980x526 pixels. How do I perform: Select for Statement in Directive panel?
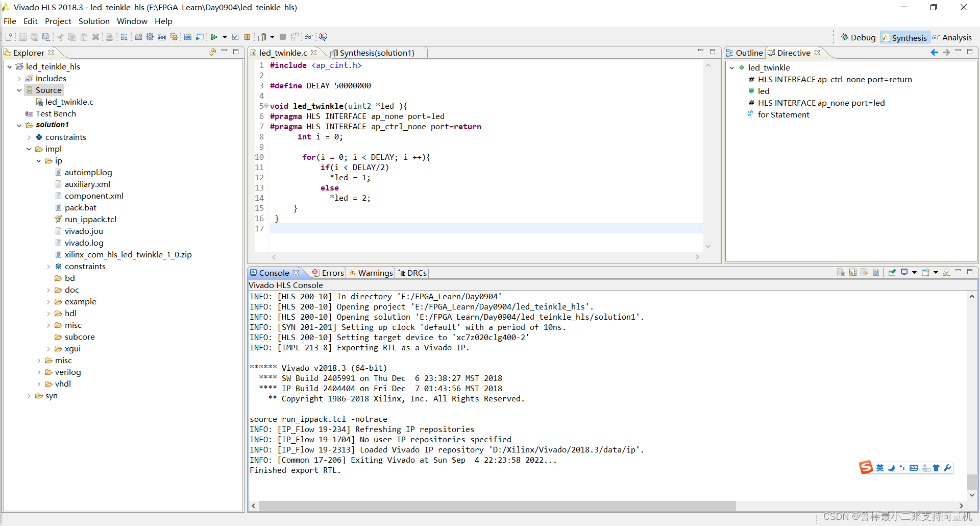click(x=783, y=115)
